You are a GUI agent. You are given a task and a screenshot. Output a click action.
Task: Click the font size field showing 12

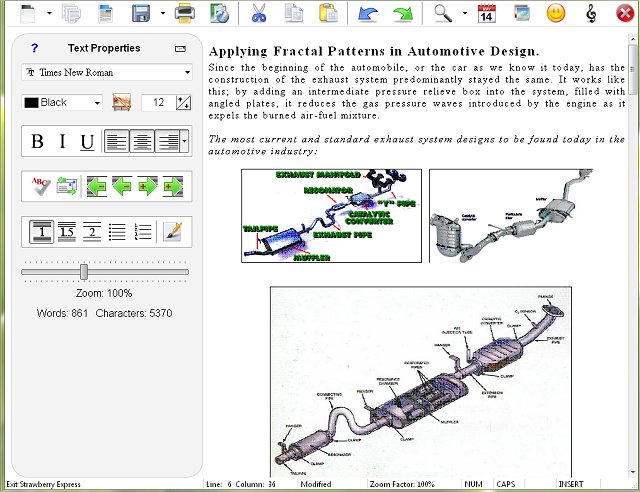coord(158,102)
